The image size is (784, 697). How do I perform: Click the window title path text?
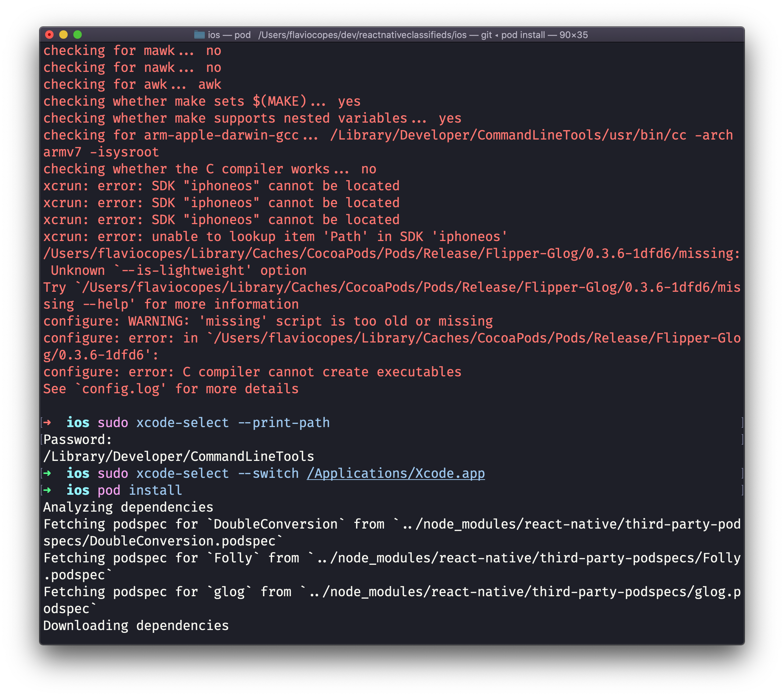pos(362,35)
